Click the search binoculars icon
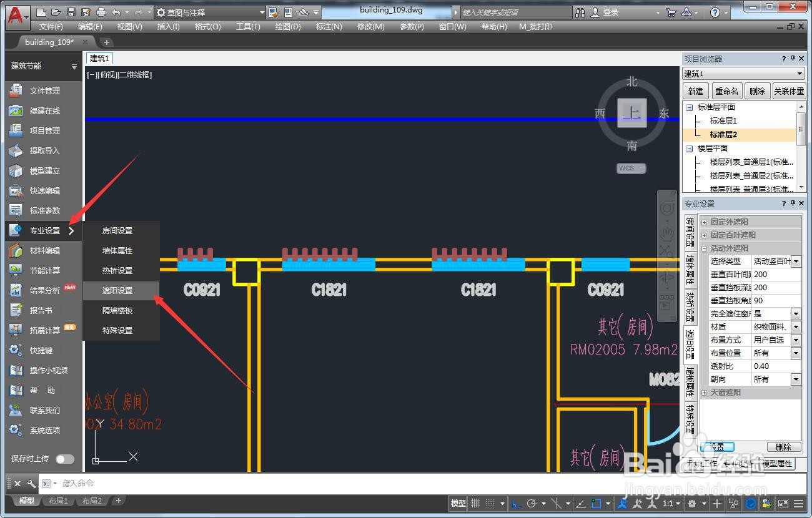 tap(580, 12)
